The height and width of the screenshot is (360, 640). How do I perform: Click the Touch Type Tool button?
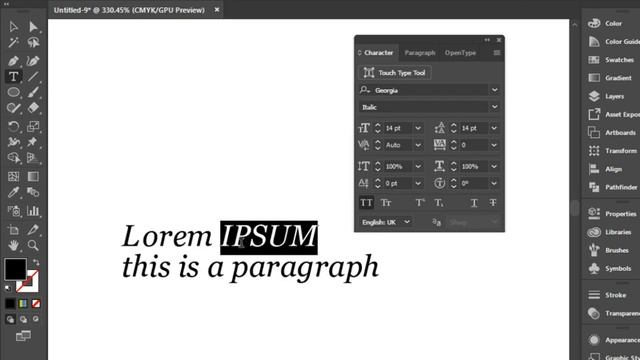[x=395, y=73]
